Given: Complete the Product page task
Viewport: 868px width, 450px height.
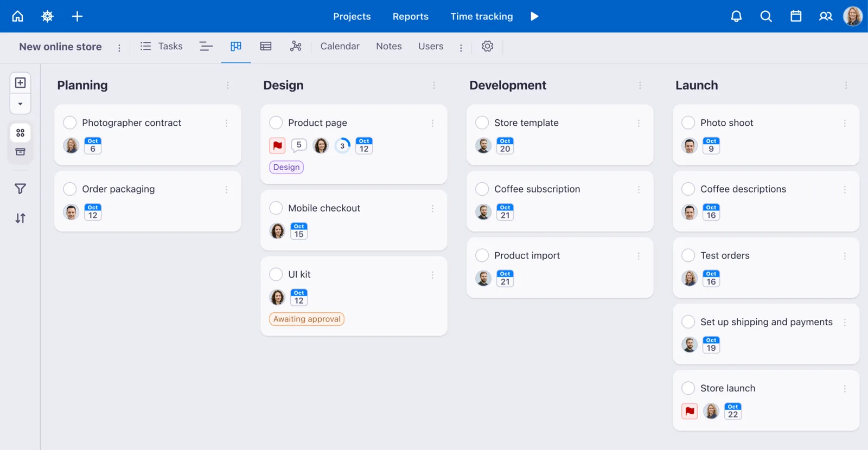Looking at the screenshot, I should click(276, 123).
